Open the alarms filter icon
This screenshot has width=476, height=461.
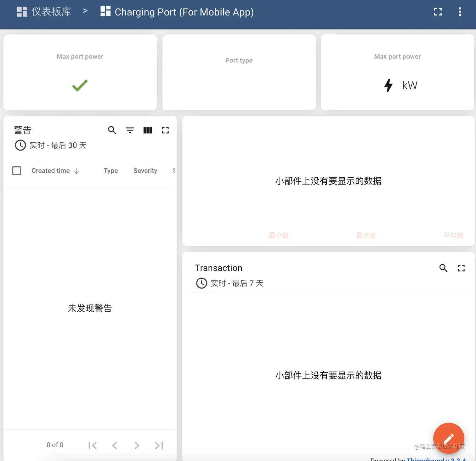pyautogui.click(x=130, y=130)
